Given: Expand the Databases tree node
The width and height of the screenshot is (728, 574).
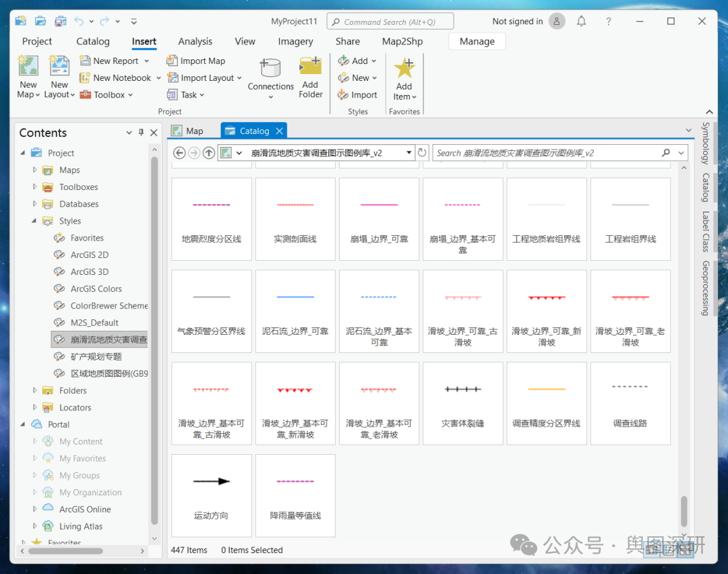Looking at the screenshot, I should [34, 203].
